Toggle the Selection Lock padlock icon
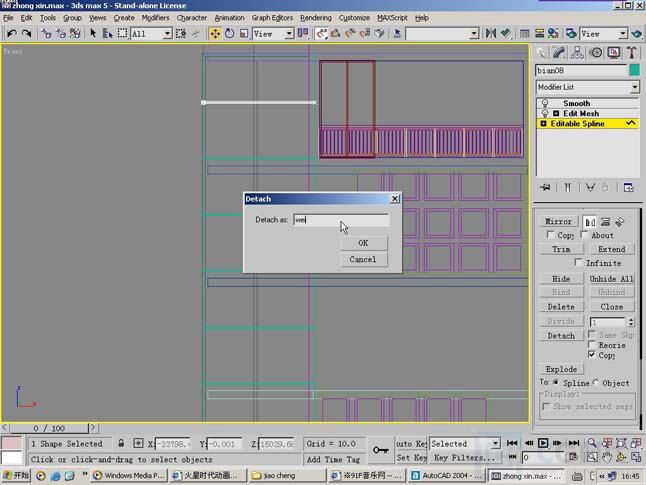This screenshot has height=485, width=646. pos(121,443)
